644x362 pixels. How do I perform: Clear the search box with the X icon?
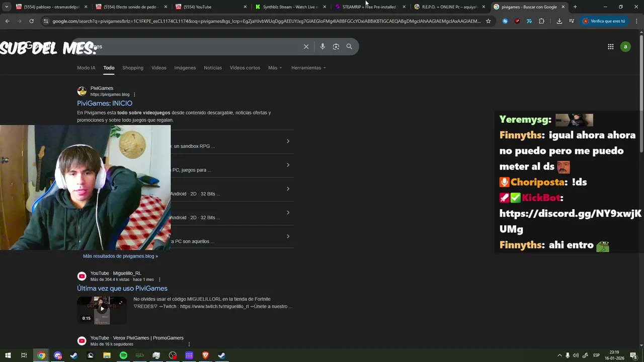306,46
